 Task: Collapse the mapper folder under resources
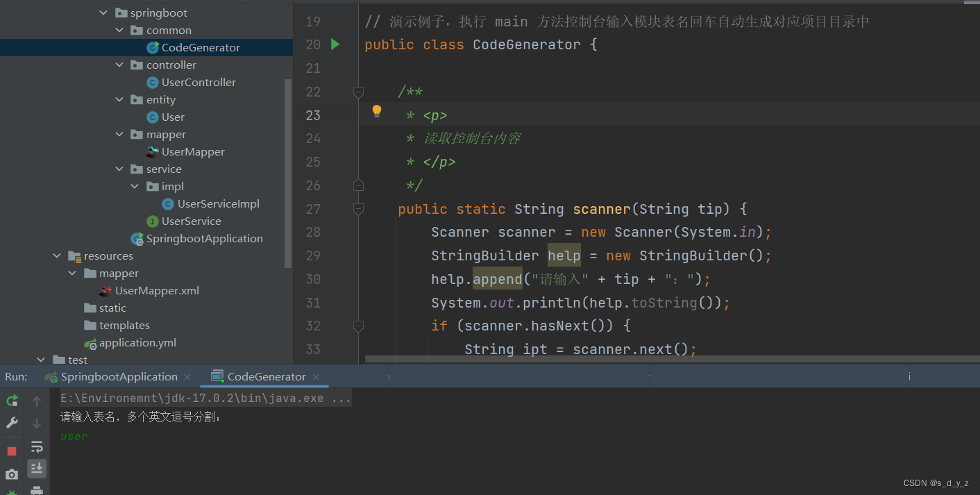(72, 273)
